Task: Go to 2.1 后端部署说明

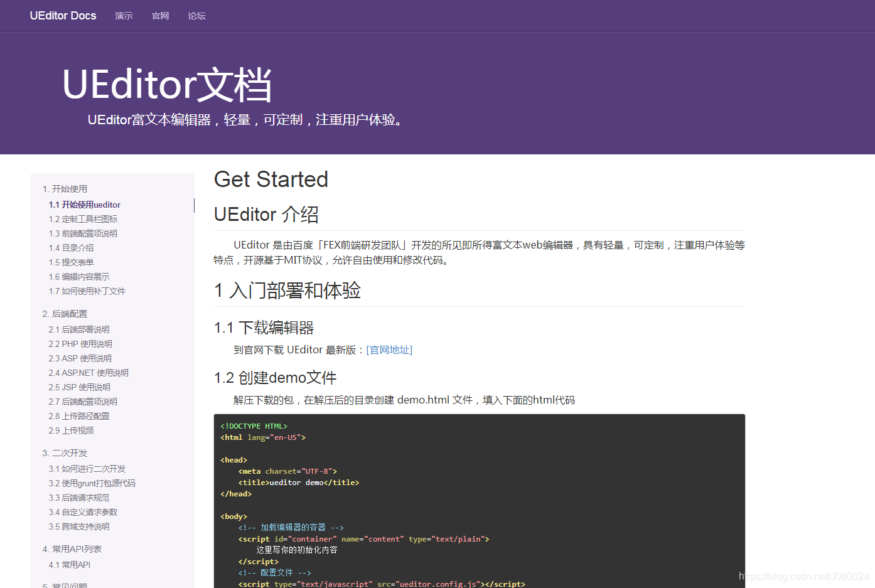Action: pyautogui.click(x=79, y=329)
